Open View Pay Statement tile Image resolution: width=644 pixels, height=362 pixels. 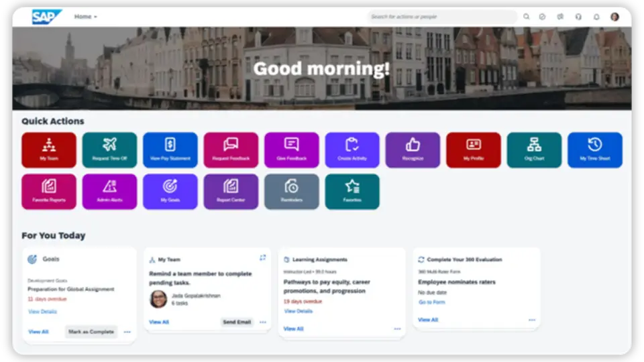pyautogui.click(x=170, y=149)
